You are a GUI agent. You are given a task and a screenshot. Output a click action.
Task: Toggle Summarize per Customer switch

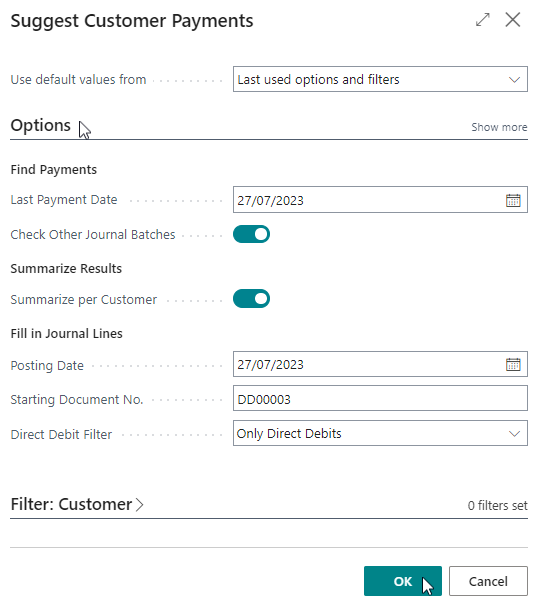[251, 299]
